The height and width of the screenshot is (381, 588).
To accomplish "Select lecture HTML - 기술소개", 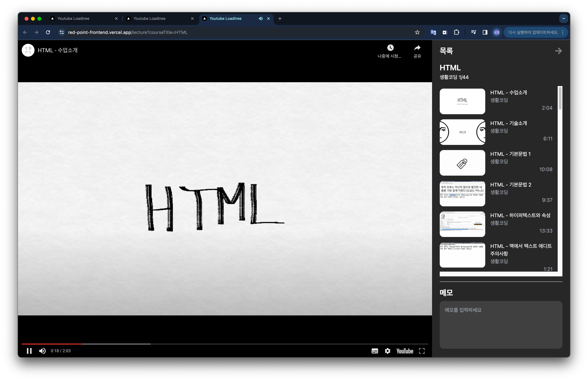I will (508, 123).
